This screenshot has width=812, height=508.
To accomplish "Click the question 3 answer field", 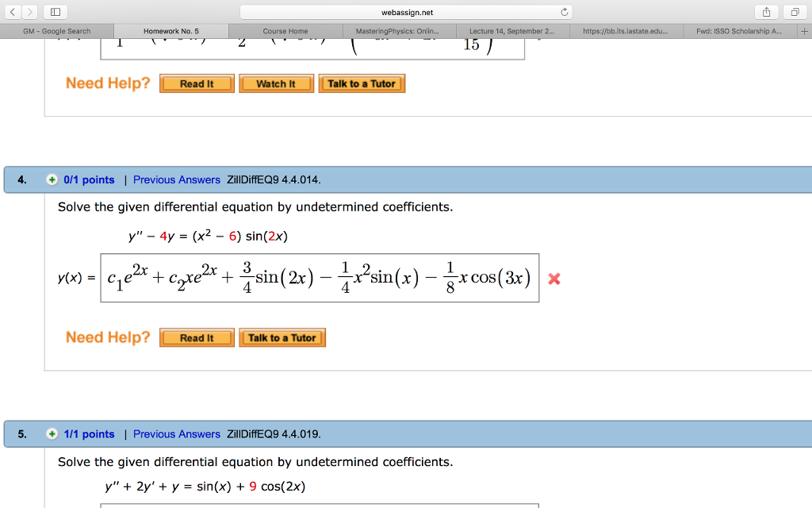I will [x=312, y=48].
